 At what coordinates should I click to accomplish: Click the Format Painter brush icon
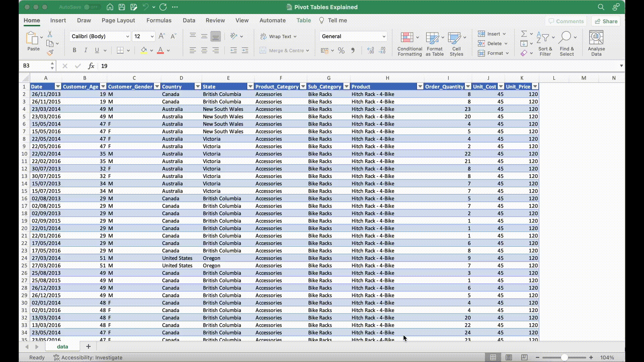tap(50, 53)
